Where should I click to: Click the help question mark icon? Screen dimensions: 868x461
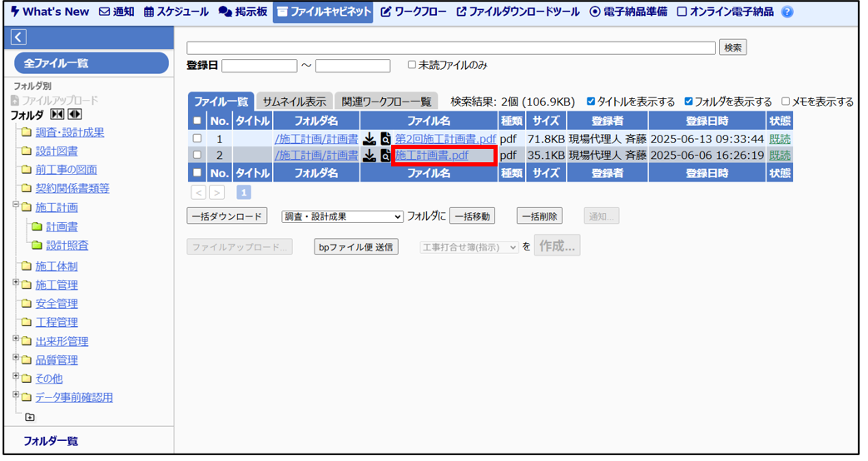[x=787, y=12]
